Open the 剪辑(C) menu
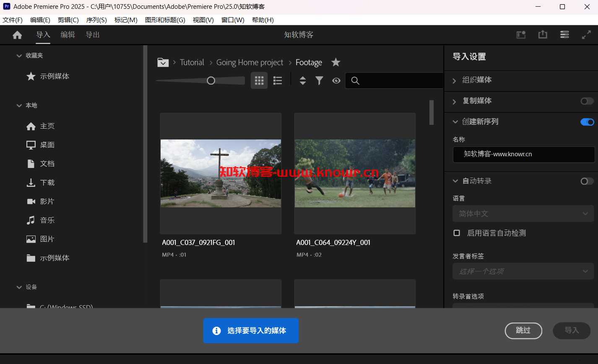Image resolution: width=598 pixels, height=364 pixels. click(x=68, y=20)
